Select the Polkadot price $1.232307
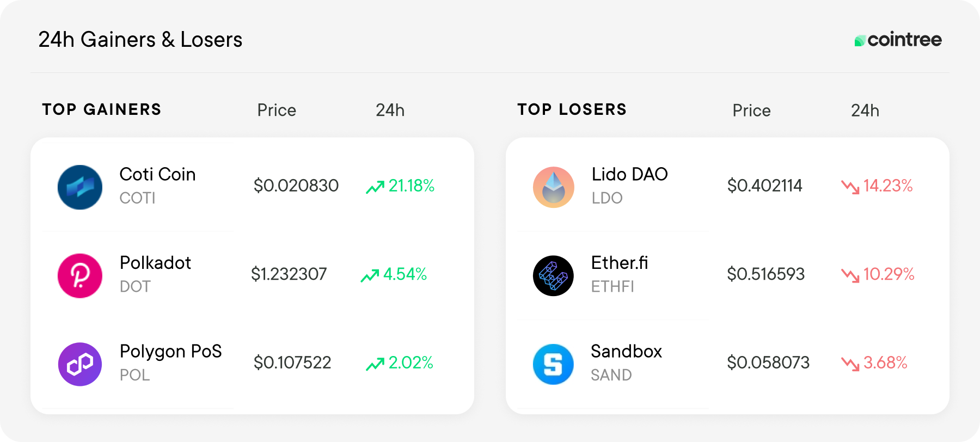This screenshot has height=442, width=980. (289, 274)
